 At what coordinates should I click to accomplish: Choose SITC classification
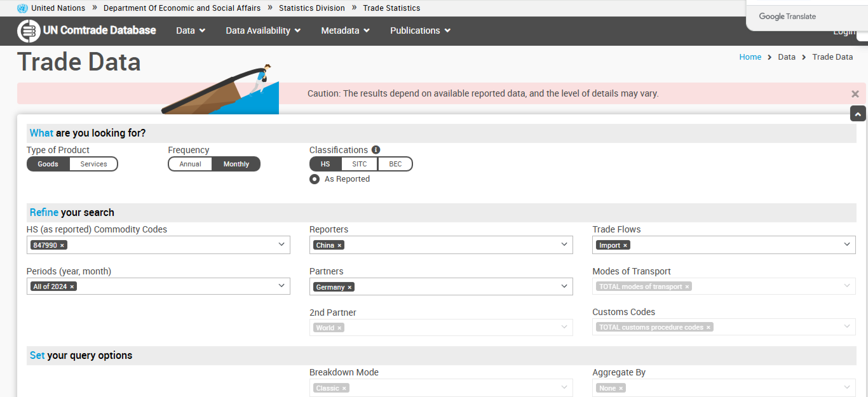(x=360, y=164)
